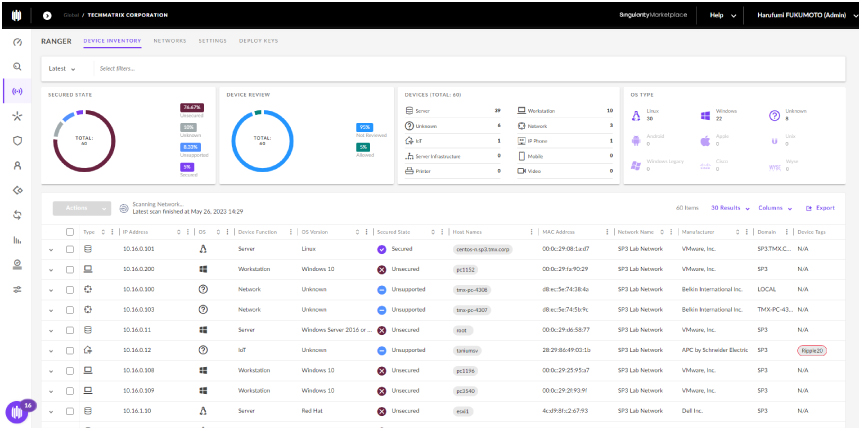Click the 76.67% Unsecured legend swatch

191,107
